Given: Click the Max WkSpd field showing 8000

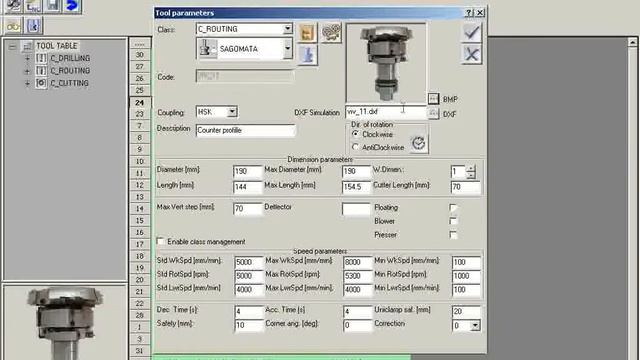Looking at the screenshot, I should point(358,262).
